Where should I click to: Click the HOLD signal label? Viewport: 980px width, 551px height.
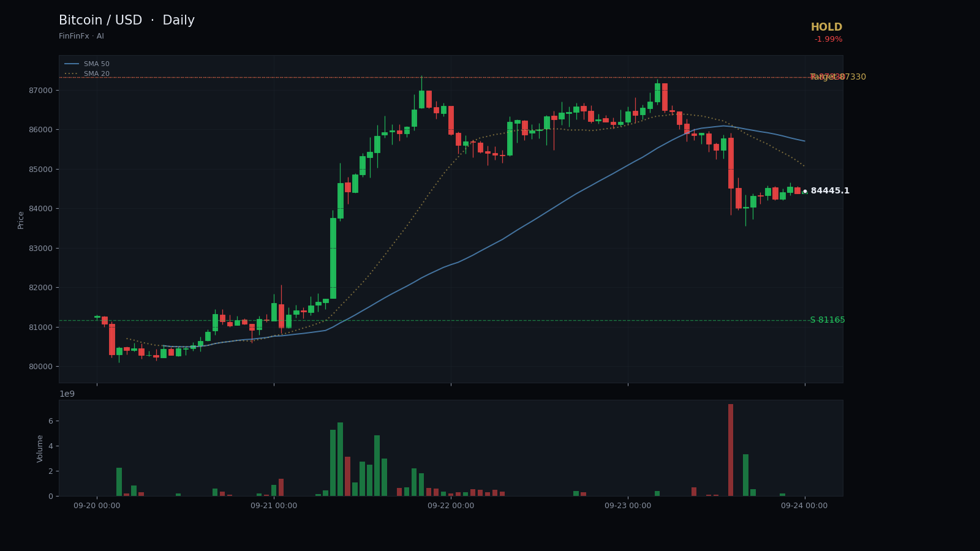[x=826, y=28]
